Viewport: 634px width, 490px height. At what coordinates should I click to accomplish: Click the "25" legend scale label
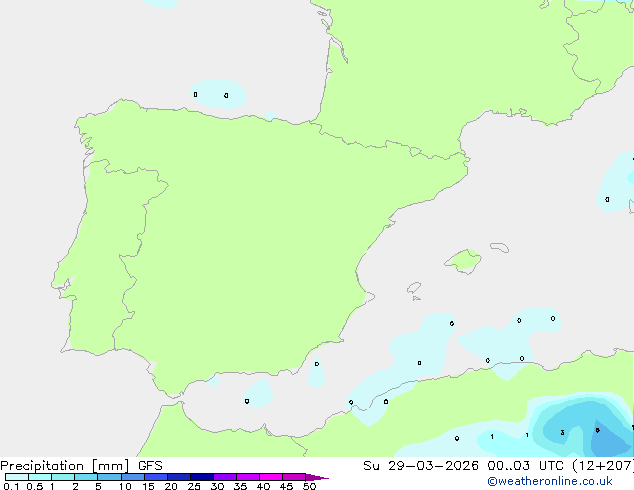point(194,486)
